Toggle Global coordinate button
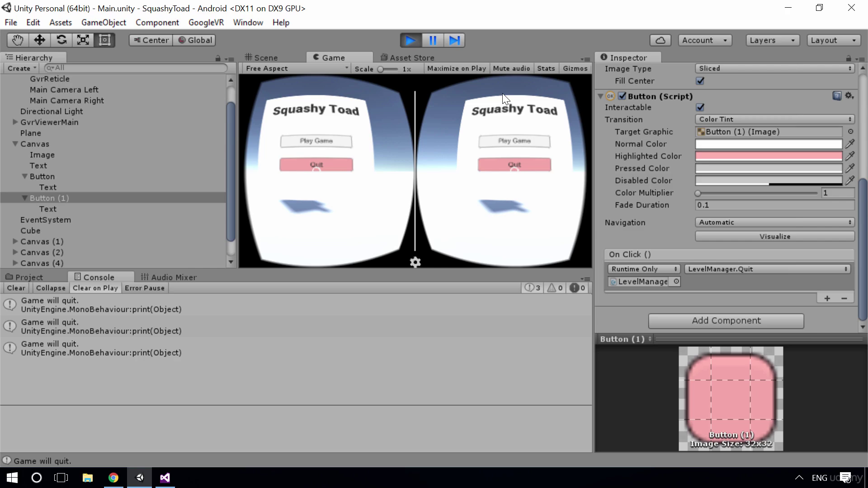 195,40
